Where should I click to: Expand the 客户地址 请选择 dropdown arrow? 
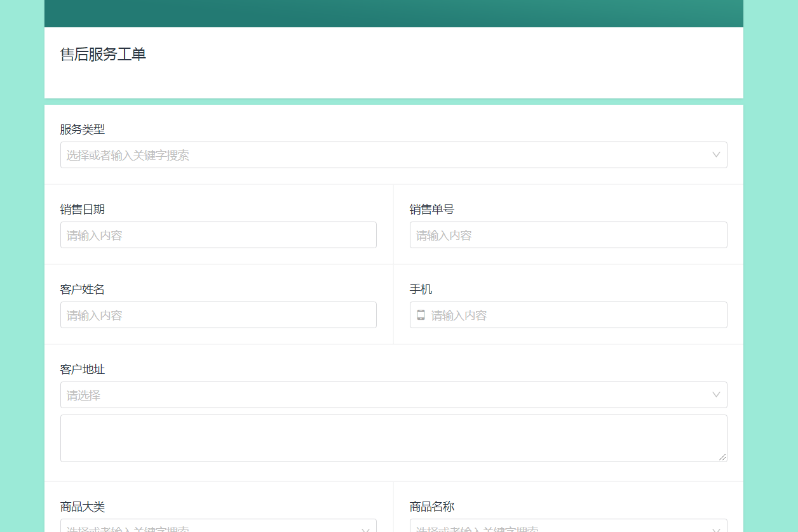[716, 395]
